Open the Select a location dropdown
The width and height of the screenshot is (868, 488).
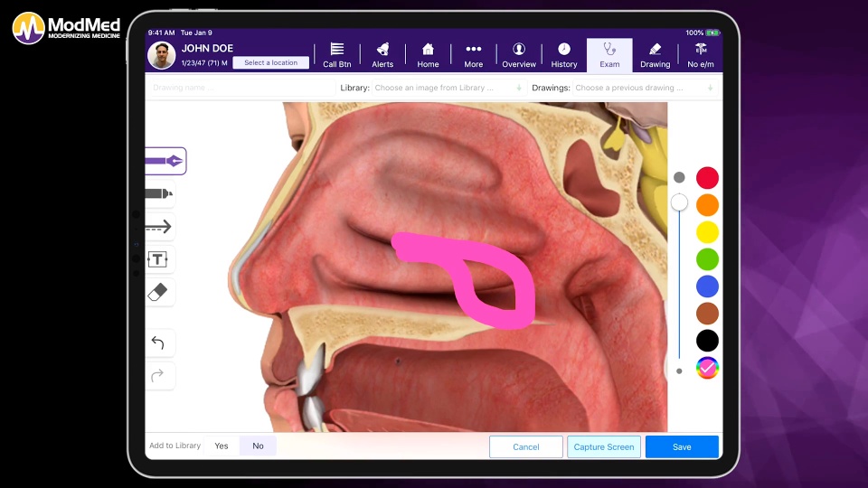(x=270, y=62)
